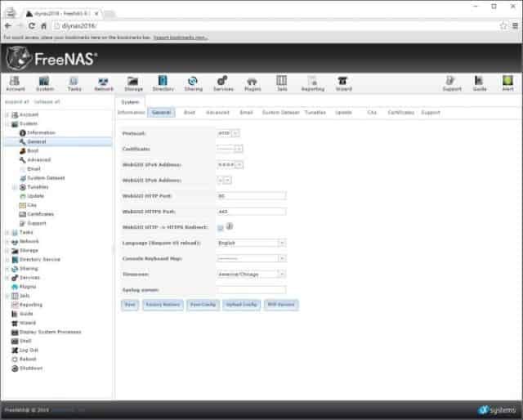Viewport: 523px width, 420px height.
Task: Switch to the CAs tab
Action: [372, 113]
